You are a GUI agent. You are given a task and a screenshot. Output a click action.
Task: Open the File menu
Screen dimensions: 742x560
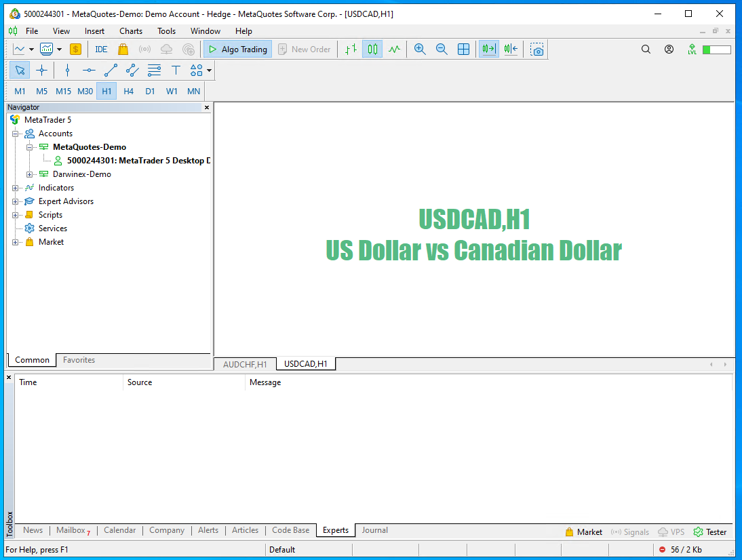(32, 31)
